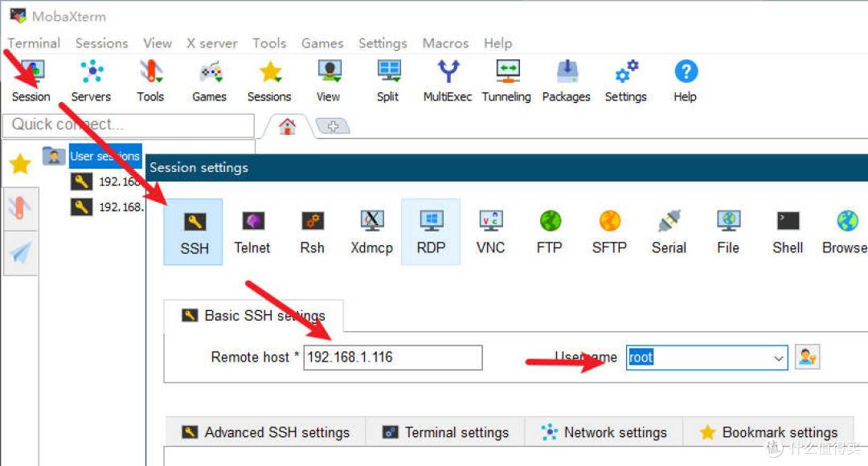Open the Tools toolbar icon
868x466 pixels.
(x=150, y=81)
